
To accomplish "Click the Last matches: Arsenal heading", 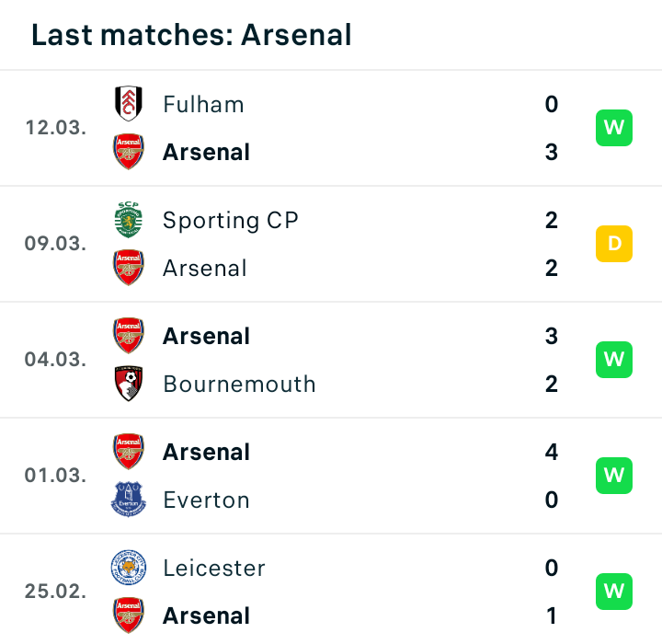I will [191, 35].
